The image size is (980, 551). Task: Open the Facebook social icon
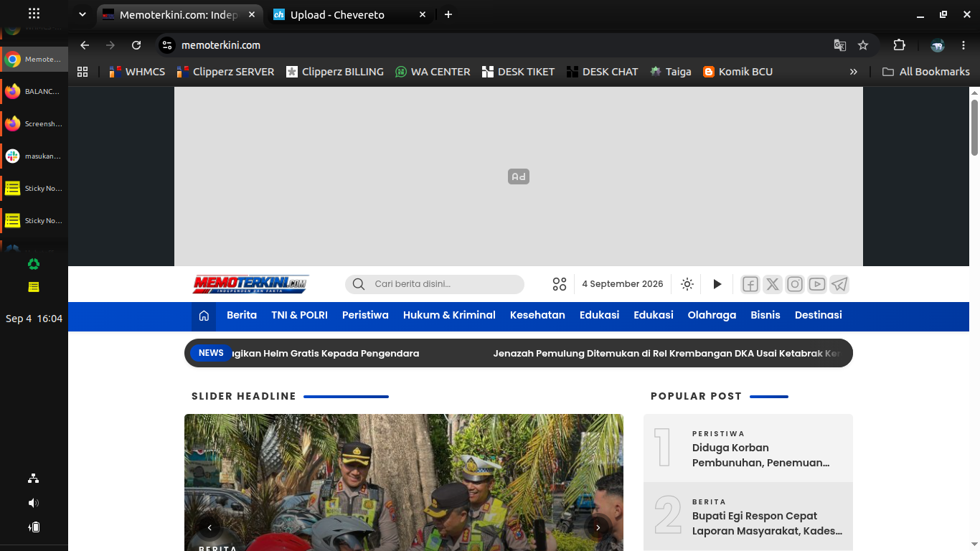pos(750,284)
